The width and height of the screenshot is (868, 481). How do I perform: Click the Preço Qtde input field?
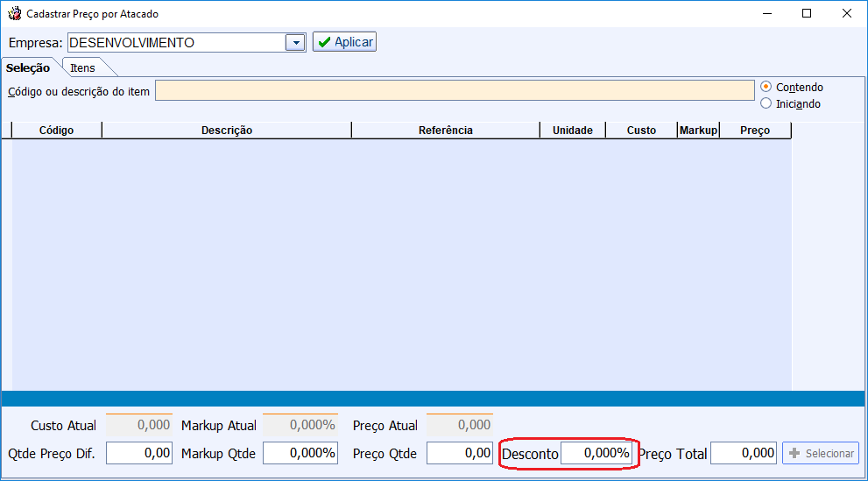pos(460,453)
